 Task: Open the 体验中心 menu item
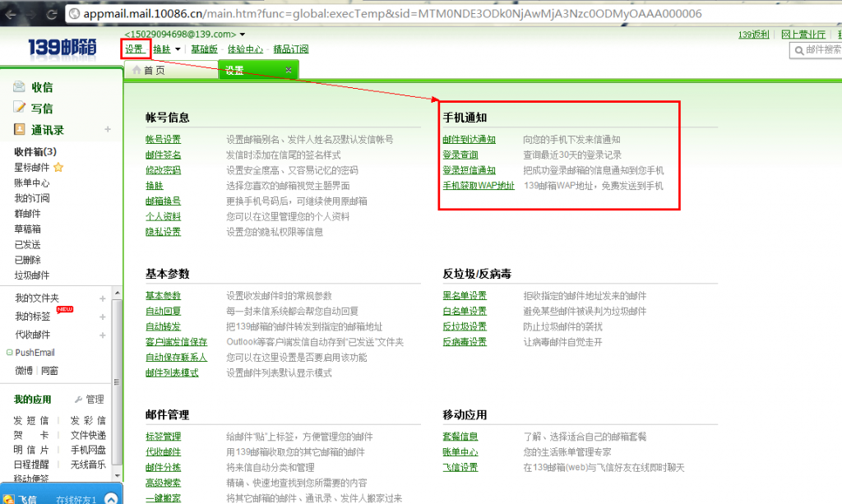tap(244, 49)
